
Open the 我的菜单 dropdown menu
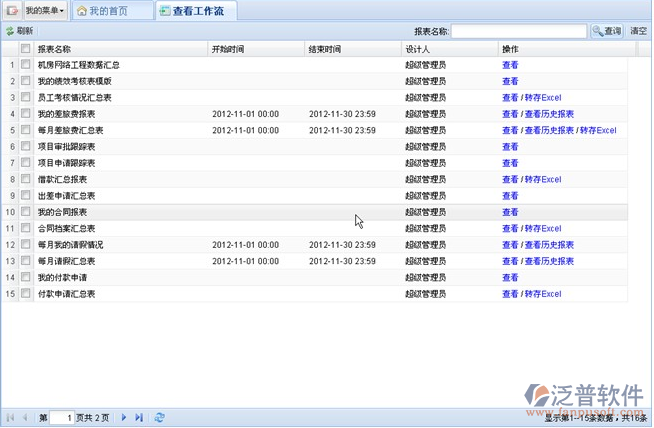click(44, 11)
